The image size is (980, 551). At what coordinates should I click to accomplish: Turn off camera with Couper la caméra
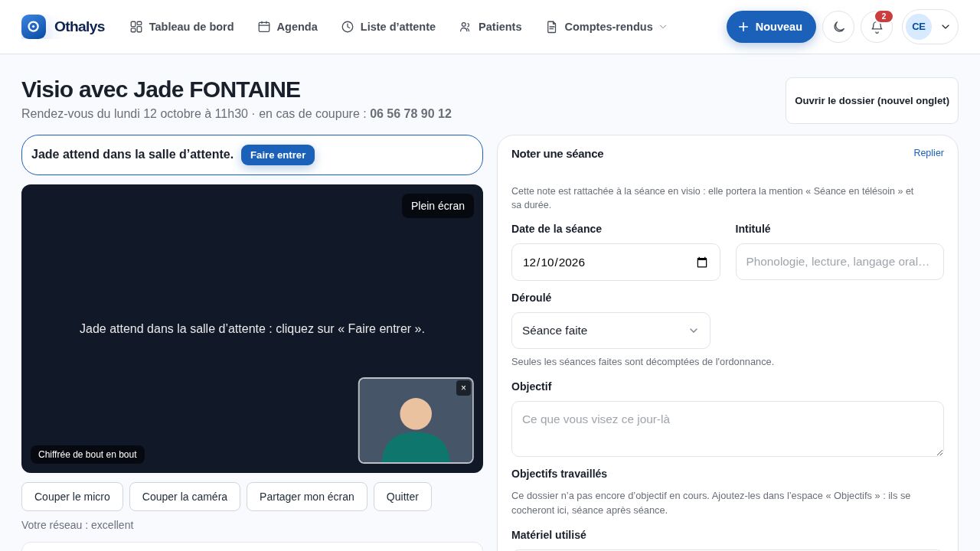pos(185,497)
